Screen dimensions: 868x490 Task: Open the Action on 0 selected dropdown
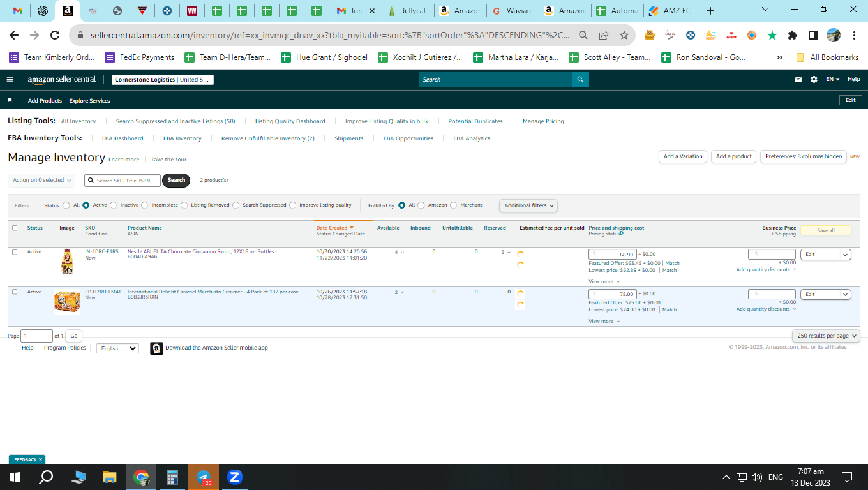click(41, 180)
